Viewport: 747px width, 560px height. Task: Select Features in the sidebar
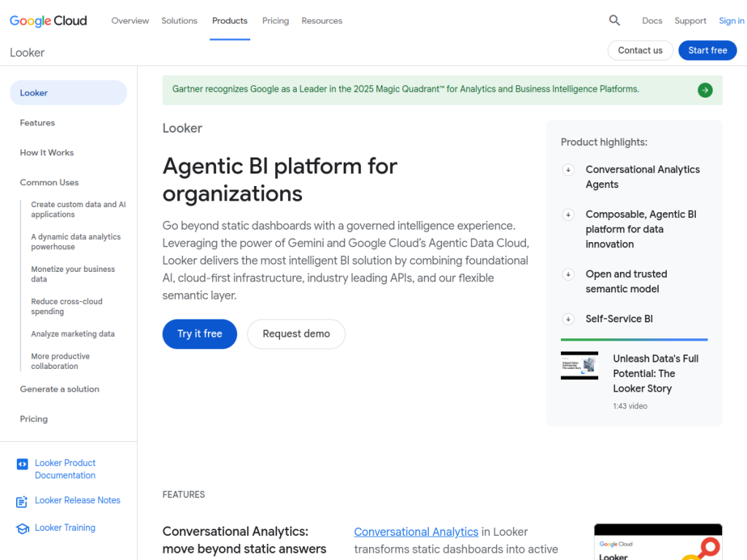point(37,122)
